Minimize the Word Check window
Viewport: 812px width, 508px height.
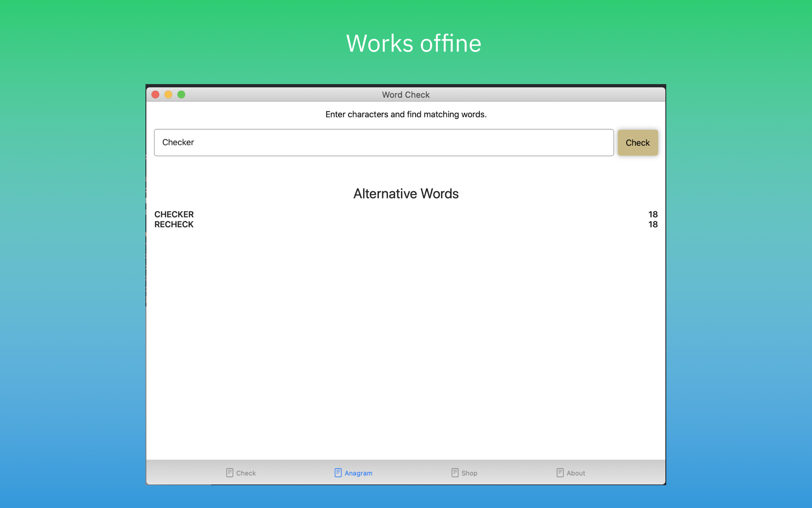tap(168, 95)
